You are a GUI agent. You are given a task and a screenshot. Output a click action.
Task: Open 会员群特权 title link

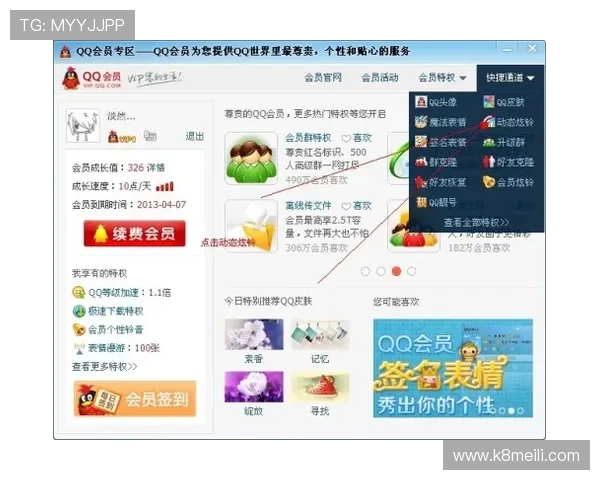(x=308, y=138)
